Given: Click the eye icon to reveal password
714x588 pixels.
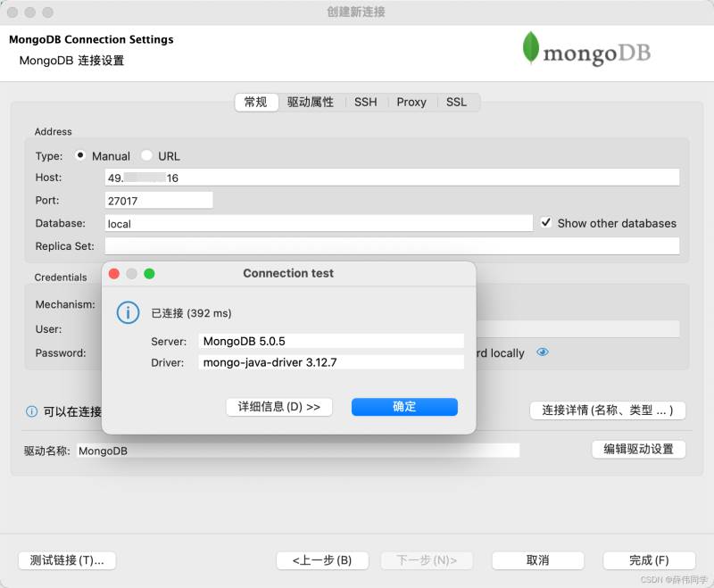Looking at the screenshot, I should point(543,352).
